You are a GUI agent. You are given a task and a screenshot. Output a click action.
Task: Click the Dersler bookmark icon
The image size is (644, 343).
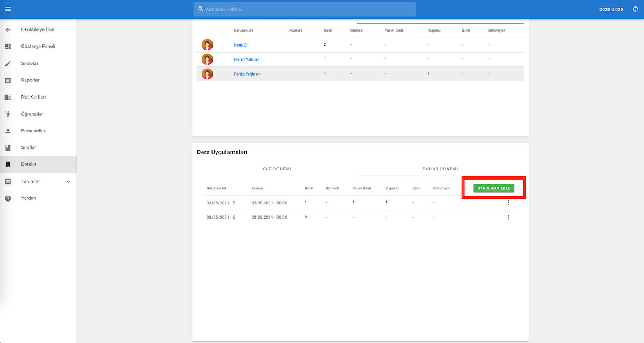(x=8, y=165)
